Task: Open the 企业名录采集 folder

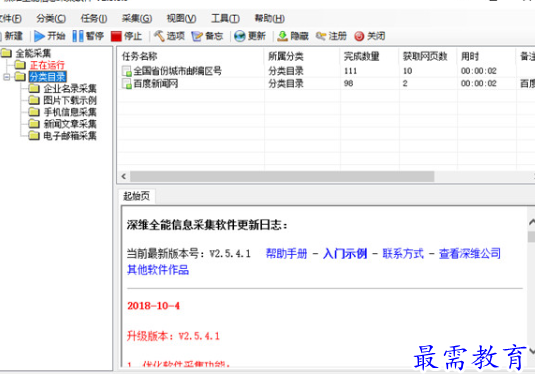Action: click(x=70, y=89)
